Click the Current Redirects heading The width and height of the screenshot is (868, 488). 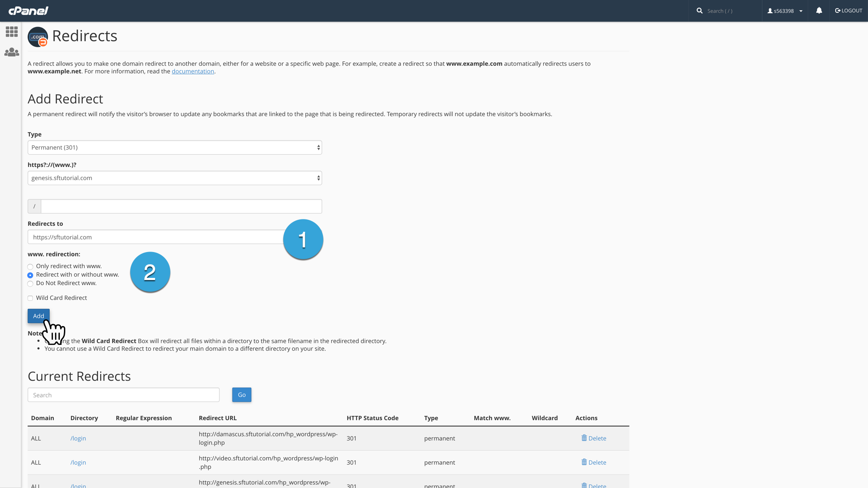tap(79, 376)
